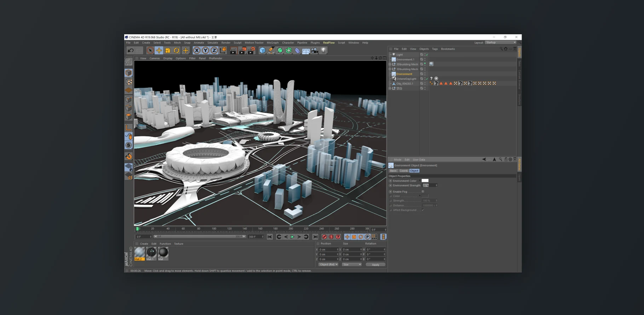The height and width of the screenshot is (315, 644).
Task: Click the Render View clapperboard icon
Action: pyautogui.click(x=233, y=51)
